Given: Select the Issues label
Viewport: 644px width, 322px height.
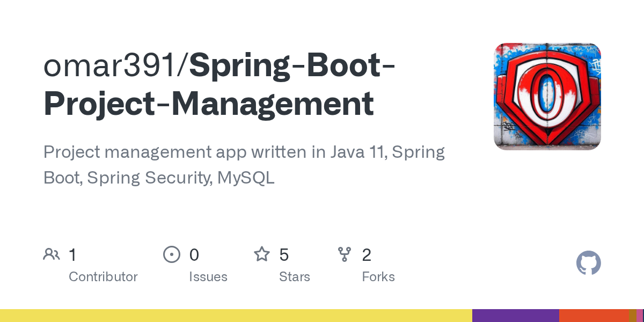Looking at the screenshot, I should 208,277.
